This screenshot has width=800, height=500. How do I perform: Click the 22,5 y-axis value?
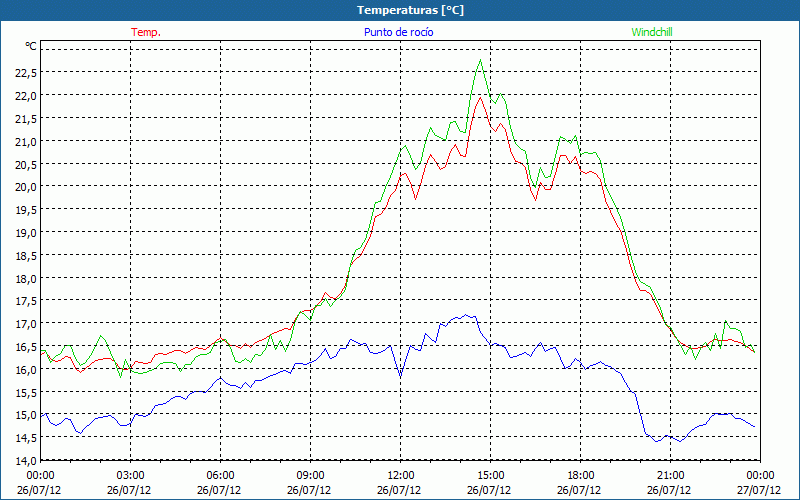click(26, 73)
